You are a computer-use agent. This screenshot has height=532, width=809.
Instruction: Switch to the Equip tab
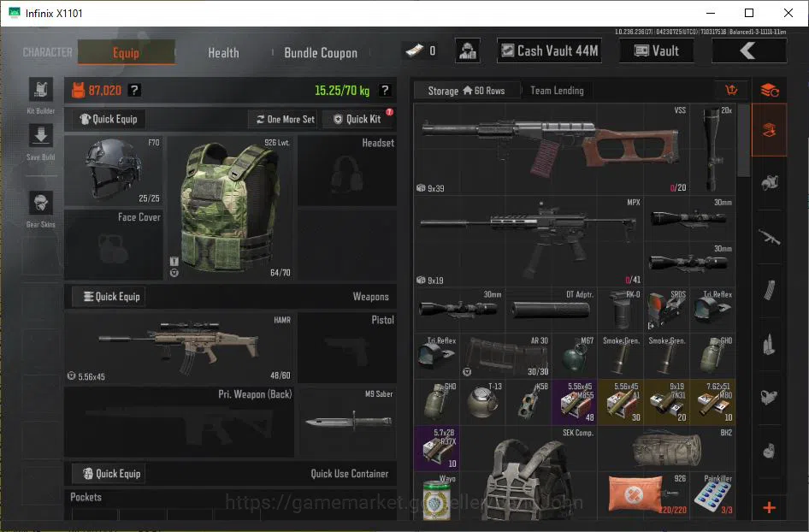[x=127, y=53]
